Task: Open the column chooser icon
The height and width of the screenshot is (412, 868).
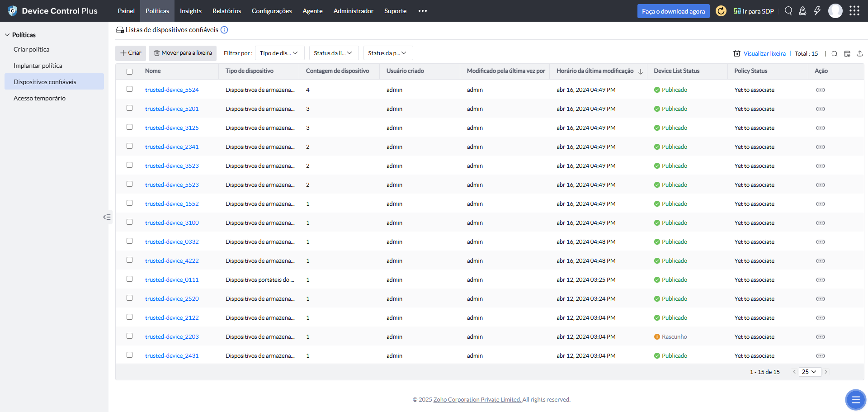Action: tap(847, 54)
